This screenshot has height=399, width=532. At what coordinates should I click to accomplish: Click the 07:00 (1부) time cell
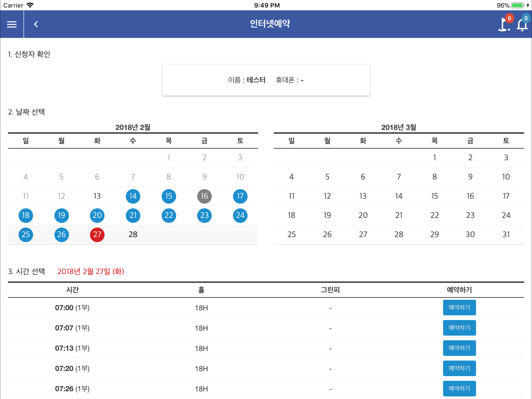point(72,308)
